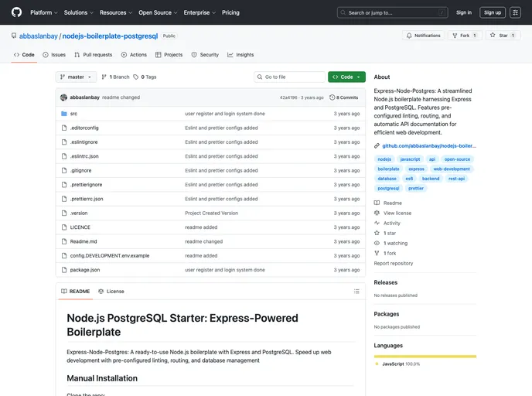The image size is (532, 396).
Task: Click the GitHub logo icon
Action: (x=16, y=12)
